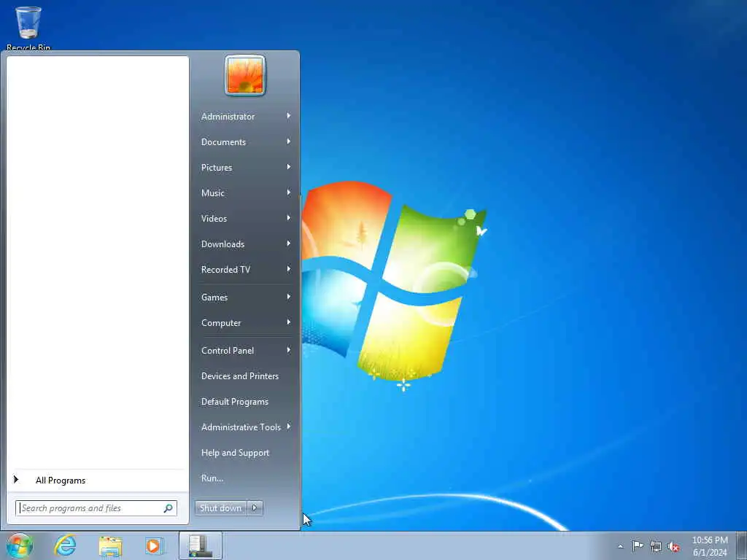Expand the Pictures submenu arrow
The image size is (747, 560).
[x=289, y=167]
